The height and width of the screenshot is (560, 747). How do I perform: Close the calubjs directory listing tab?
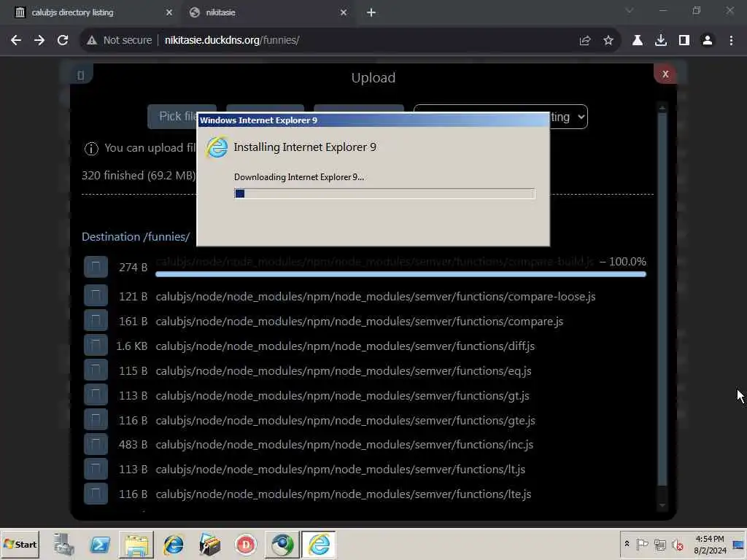tap(169, 13)
